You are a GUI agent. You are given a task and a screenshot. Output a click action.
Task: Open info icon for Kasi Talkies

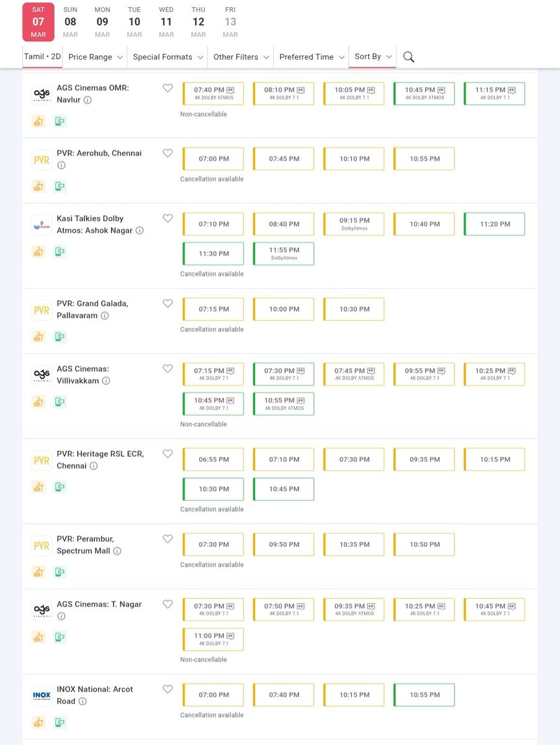pyautogui.click(x=140, y=230)
